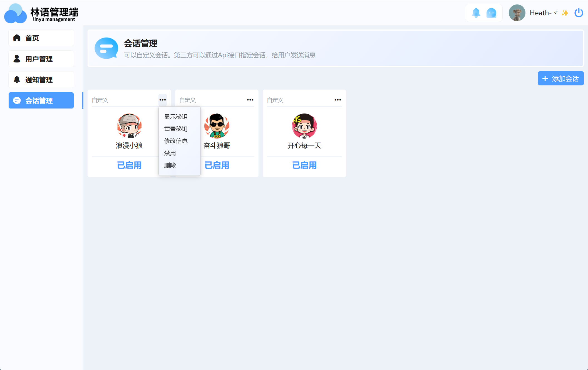Choose 显示秘钥 from the dropdown menu
The height and width of the screenshot is (370, 588).
[176, 117]
